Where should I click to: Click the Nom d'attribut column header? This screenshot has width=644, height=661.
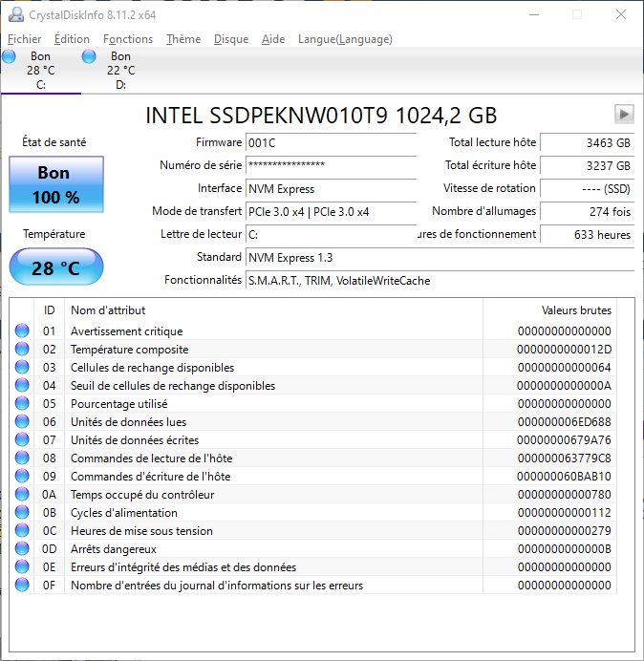tap(108, 310)
